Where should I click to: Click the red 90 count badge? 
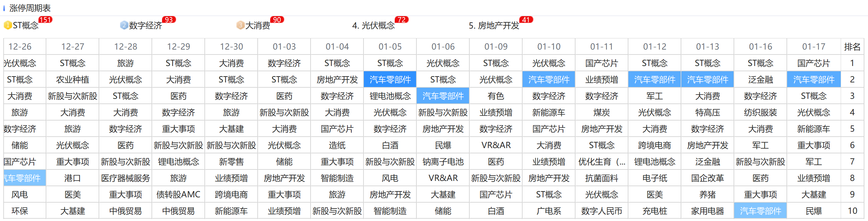277,20
